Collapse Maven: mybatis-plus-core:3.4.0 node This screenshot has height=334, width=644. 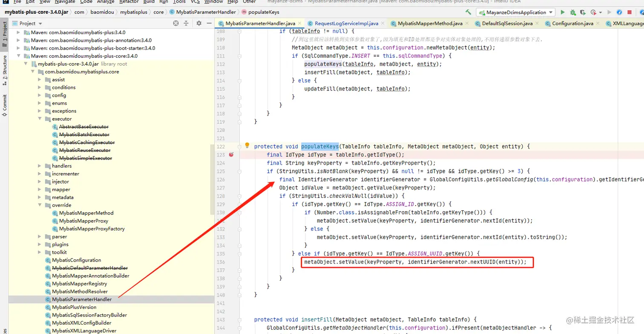tap(18, 56)
